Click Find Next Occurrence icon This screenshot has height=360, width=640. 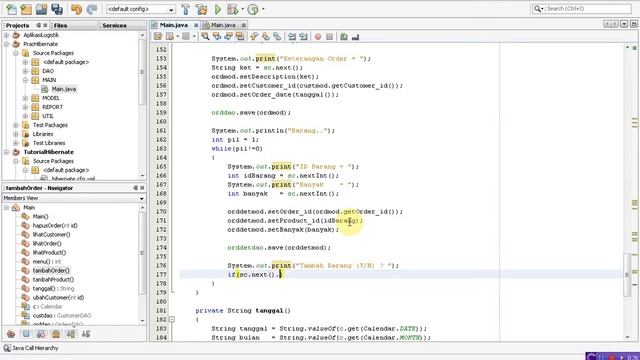pos(228,37)
